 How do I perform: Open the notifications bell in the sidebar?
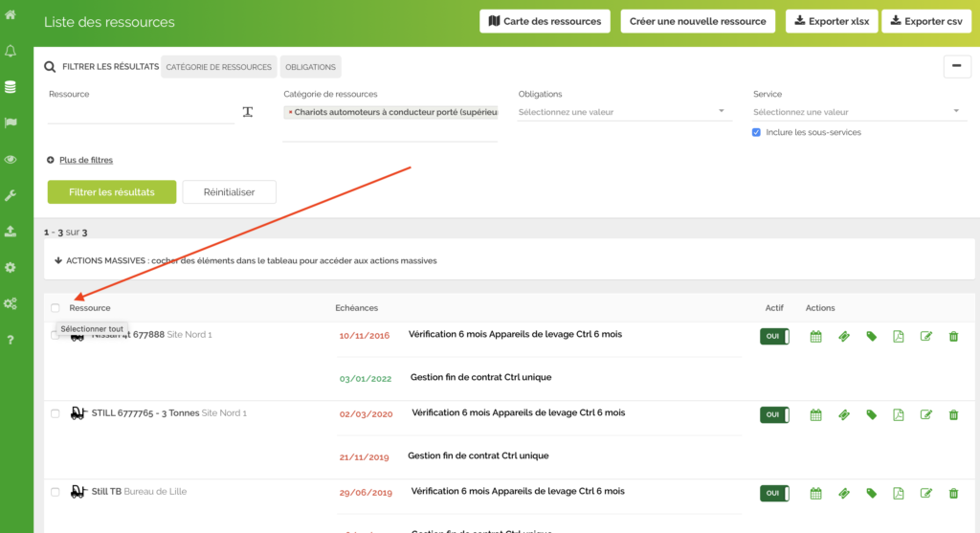[x=11, y=51]
